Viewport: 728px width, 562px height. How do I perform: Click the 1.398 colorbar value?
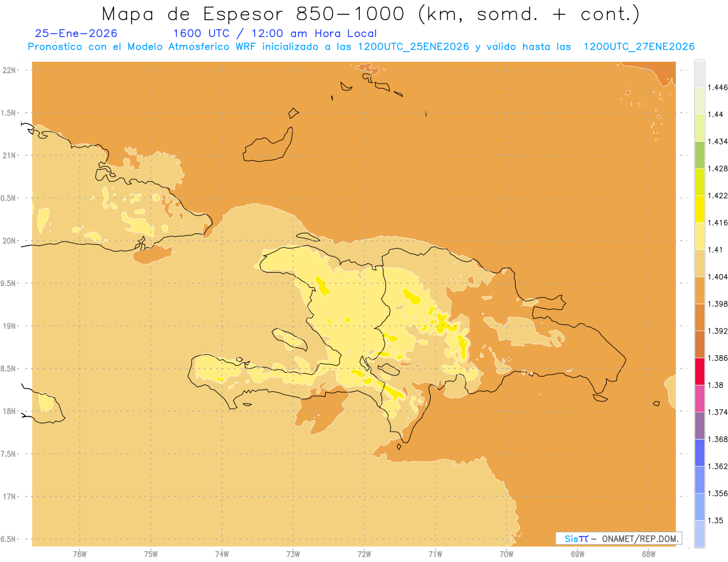click(x=718, y=304)
